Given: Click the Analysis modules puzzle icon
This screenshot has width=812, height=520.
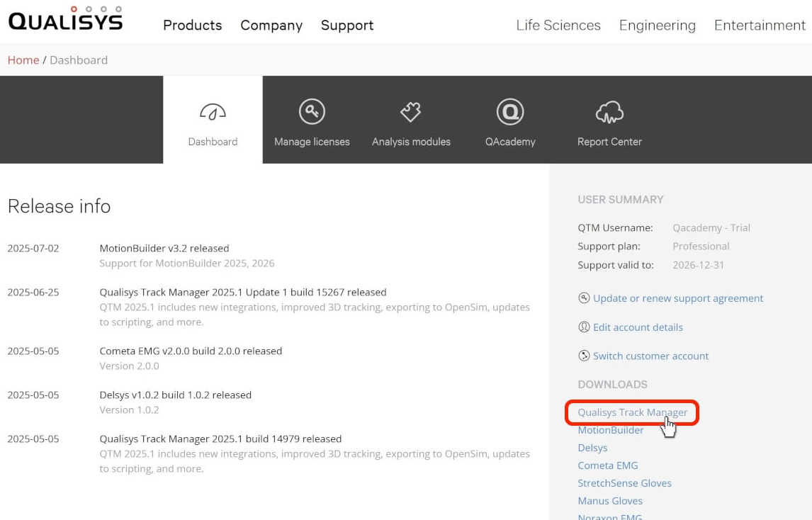Looking at the screenshot, I should (x=411, y=112).
